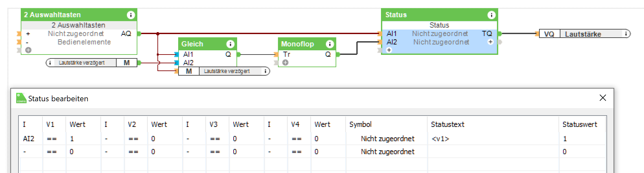Open info icon of Gleich block
Viewport: 644px width, 173px height.
(x=230, y=44)
